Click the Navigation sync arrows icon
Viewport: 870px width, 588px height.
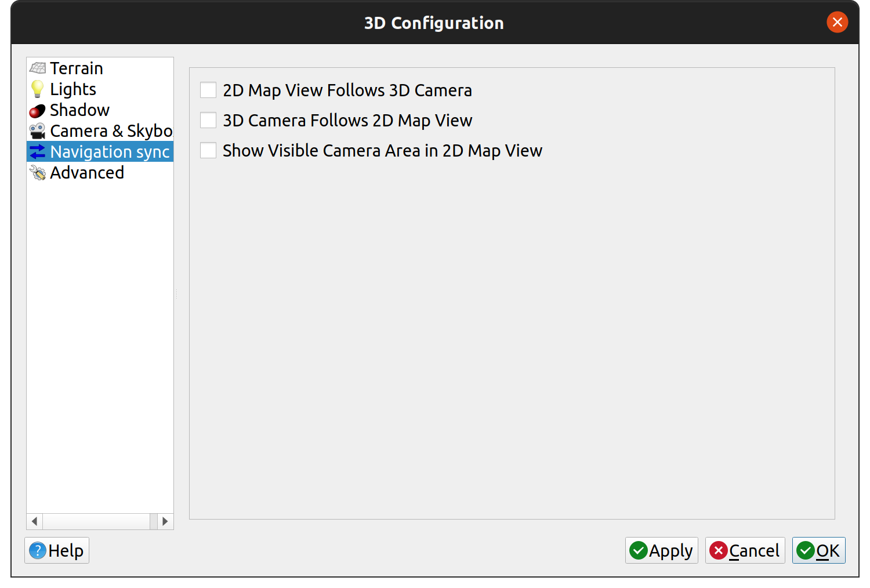pos(38,152)
